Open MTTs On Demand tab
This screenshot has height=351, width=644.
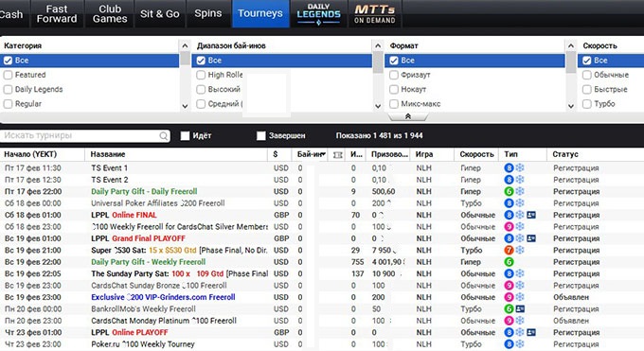click(375, 14)
